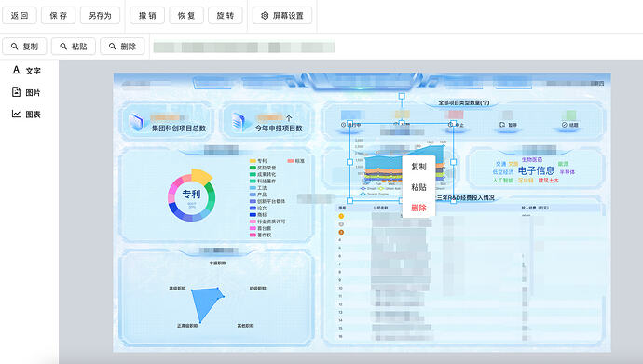Image resolution: width=643 pixels, height=364 pixels.
Task: Click the 高级职称 radar label
Action: tap(178, 289)
